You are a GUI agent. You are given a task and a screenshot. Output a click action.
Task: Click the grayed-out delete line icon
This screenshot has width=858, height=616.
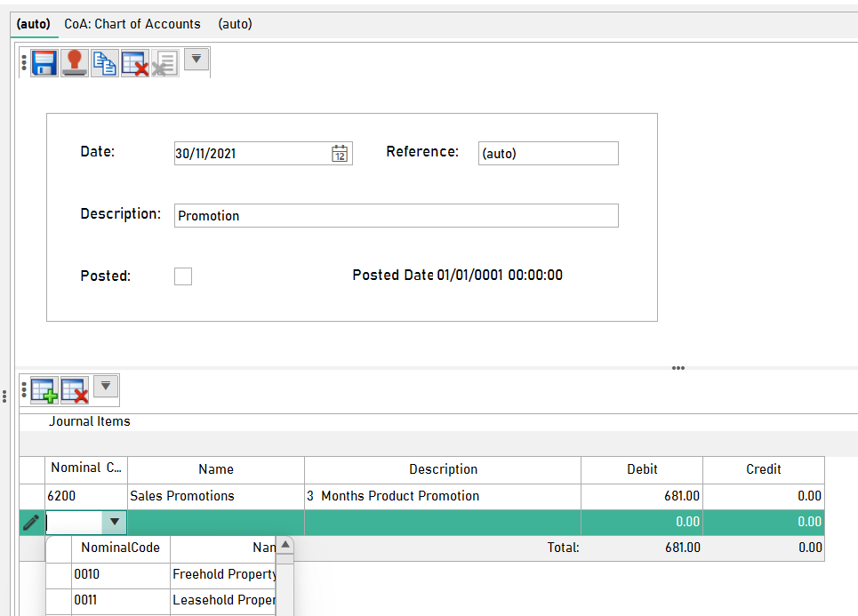coord(164,62)
